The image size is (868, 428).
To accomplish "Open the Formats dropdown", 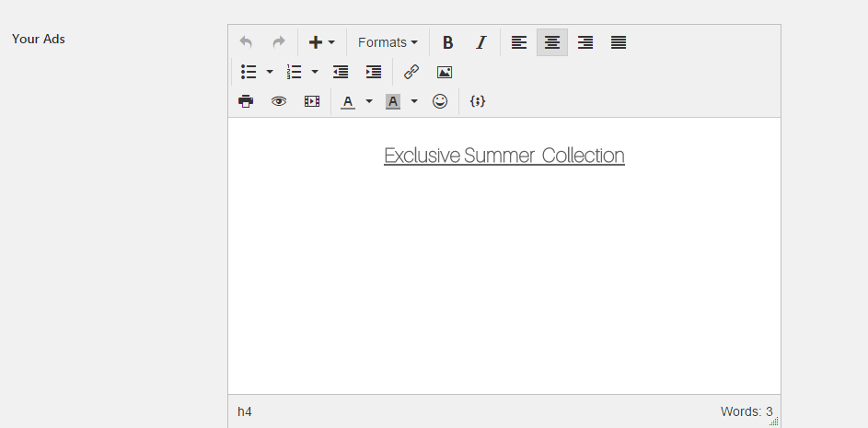I will pos(388,42).
